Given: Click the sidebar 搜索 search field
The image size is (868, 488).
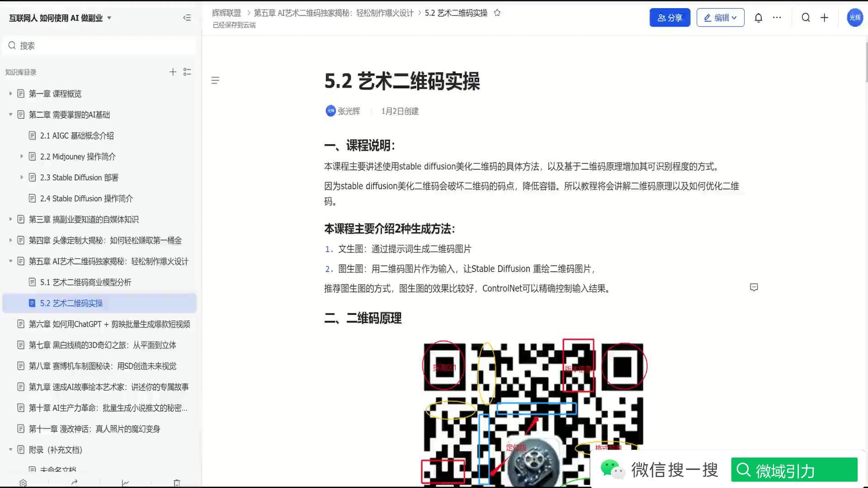Looking at the screenshot, I should click(99, 45).
